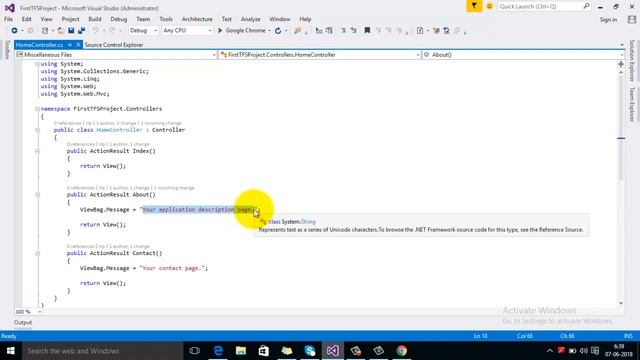Viewport: 640px width, 360px height.
Task: Collapse the Index() method outline
Action: pyautogui.click(x=37, y=151)
